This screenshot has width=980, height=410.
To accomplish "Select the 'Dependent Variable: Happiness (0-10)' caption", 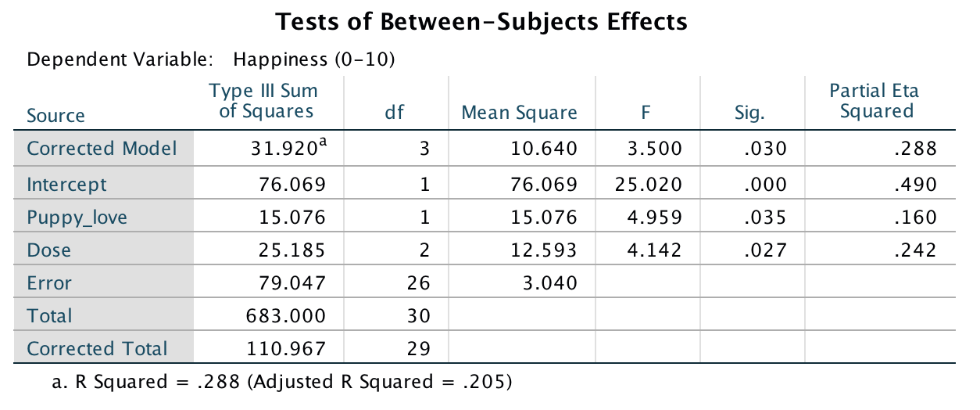I will [x=210, y=59].
